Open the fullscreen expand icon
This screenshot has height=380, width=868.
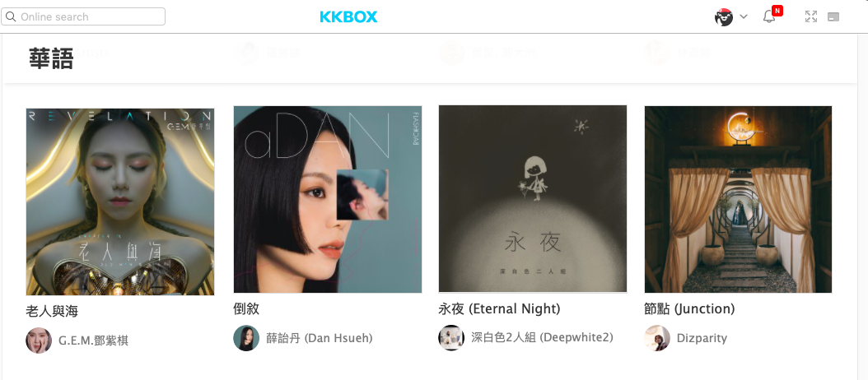point(811,16)
